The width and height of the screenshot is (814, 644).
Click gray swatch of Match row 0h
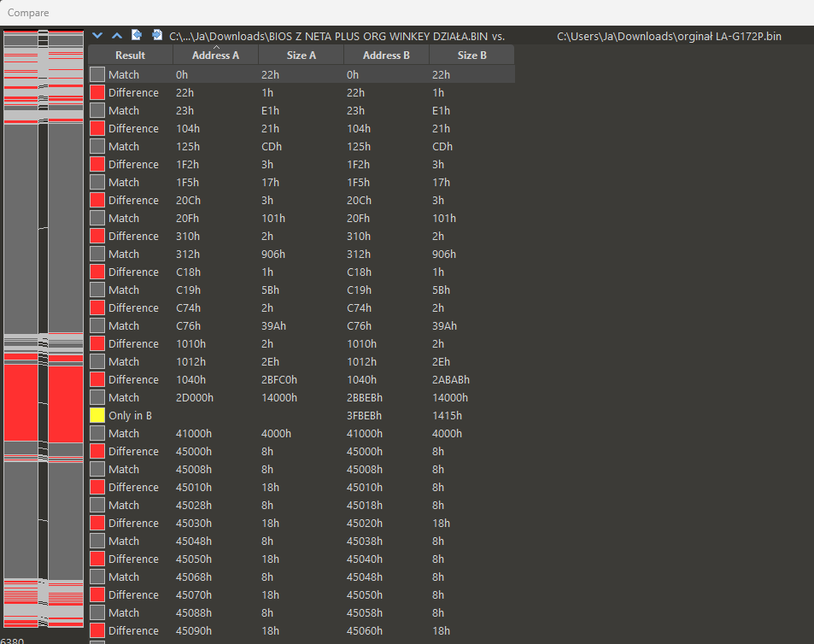[97, 74]
